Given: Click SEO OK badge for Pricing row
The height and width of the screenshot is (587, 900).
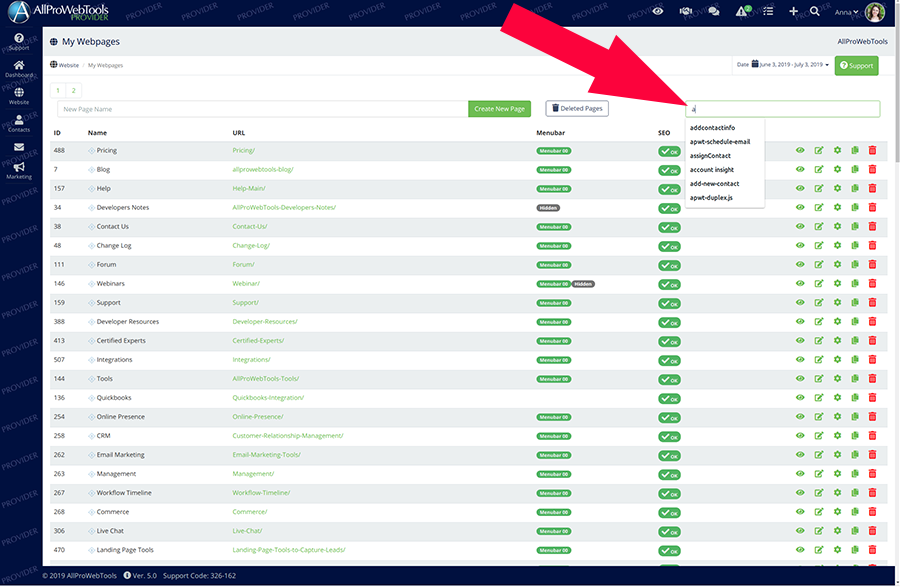Looking at the screenshot, I should (669, 151).
